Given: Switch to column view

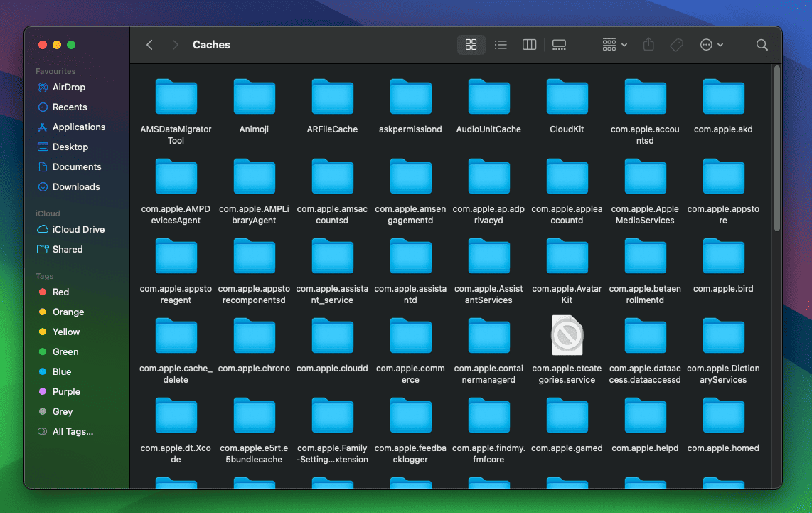Looking at the screenshot, I should [529, 45].
